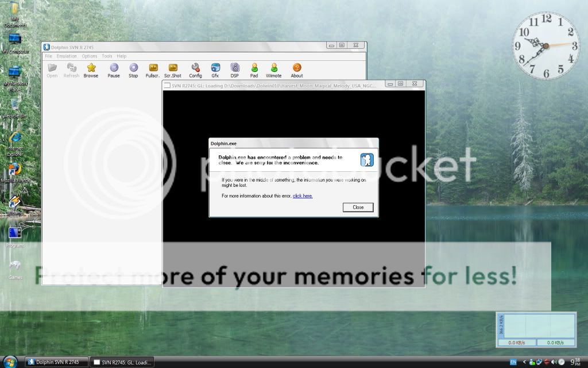This screenshot has width=588, height=368.
Task: Set up the Wiimote
Action: click(x=273, y=69)
